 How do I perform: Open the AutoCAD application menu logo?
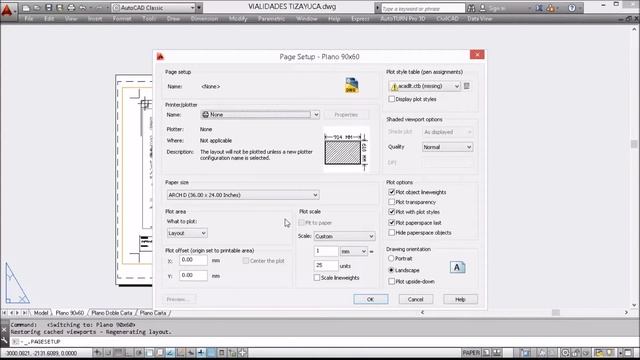click(x=7, y=10)
